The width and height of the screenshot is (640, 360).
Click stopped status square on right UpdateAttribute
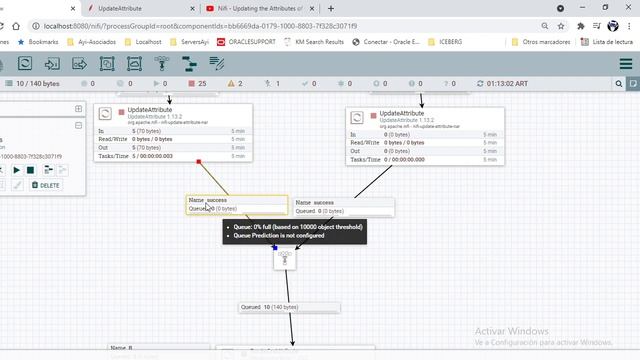373,116
